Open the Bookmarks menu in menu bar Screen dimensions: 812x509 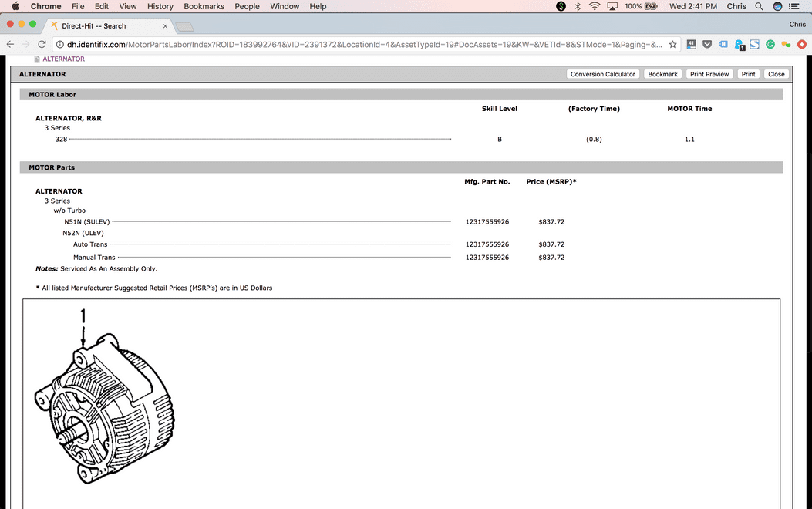click(x=204, y=6)
